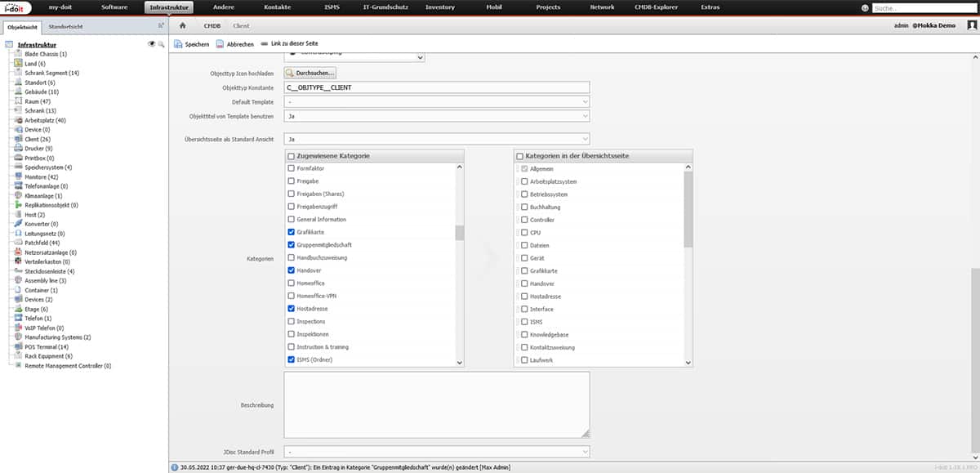This screenshot has width=980, height=473.
Task: Open Client (26) in the tree
Action: click(x=38, y=140)
